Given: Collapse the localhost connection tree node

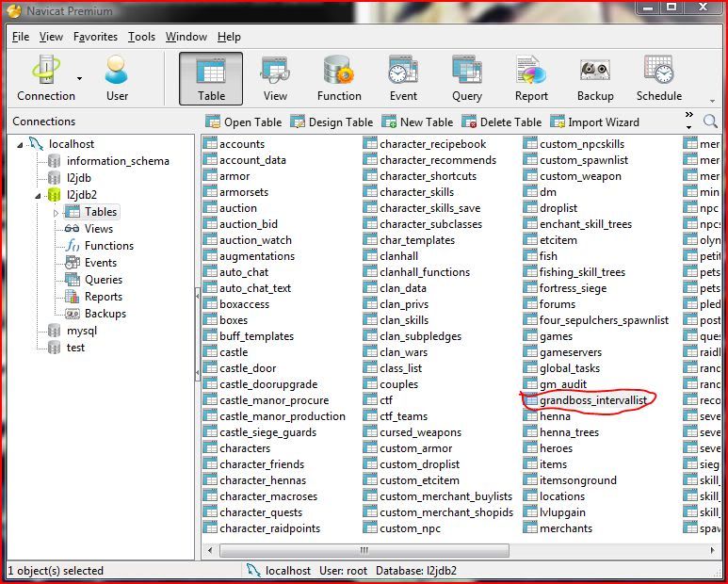Looking at the screenshot, I should pos(21,144).
